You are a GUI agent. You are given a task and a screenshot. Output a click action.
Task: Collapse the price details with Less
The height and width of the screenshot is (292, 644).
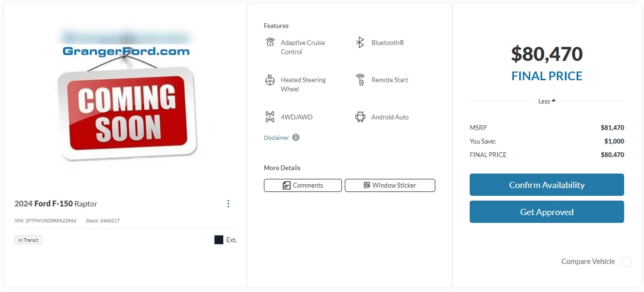point(547,101)
